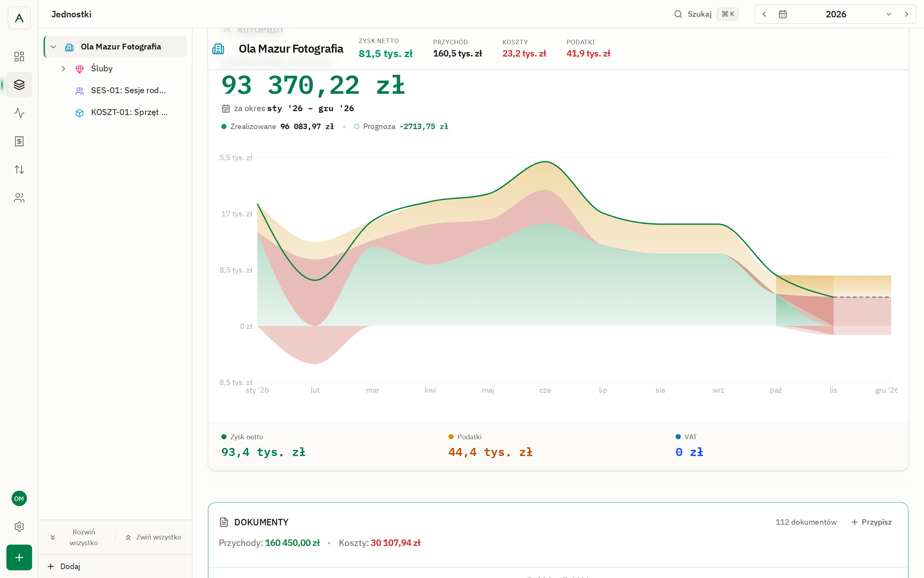924x578 pixels.
Task: Click the search magnifier icon
Action: (x=678, y=14)
